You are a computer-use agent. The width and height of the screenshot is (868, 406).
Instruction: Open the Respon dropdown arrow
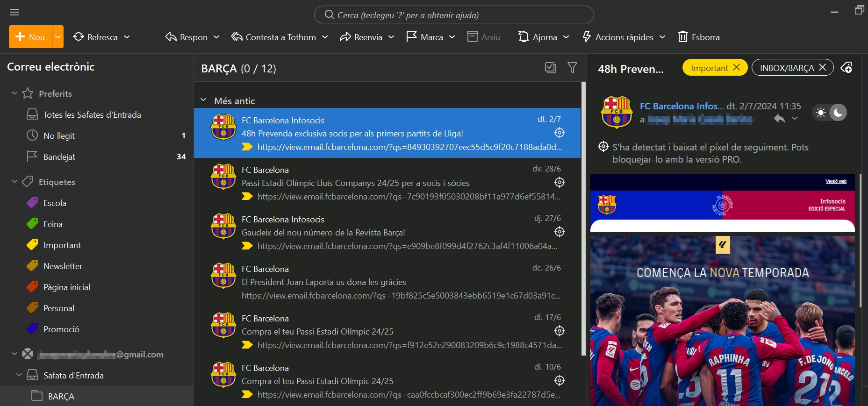click(x=216, y=37)
